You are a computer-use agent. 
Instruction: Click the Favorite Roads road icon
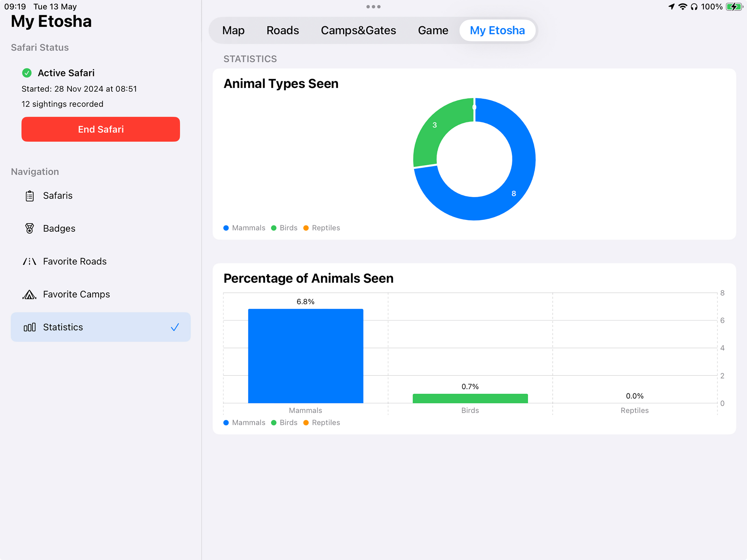point(29,262)
